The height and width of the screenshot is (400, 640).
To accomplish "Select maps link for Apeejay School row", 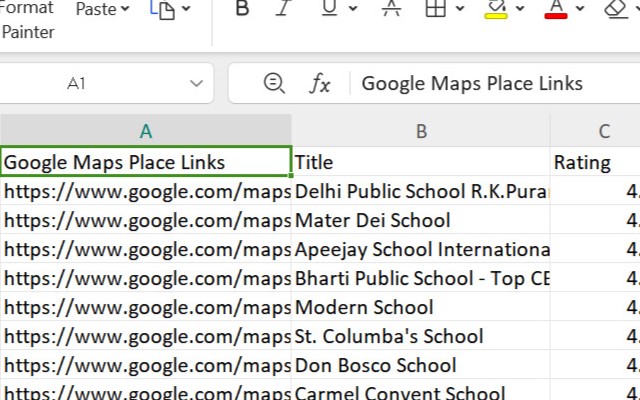I will click(x=146, y=249).
